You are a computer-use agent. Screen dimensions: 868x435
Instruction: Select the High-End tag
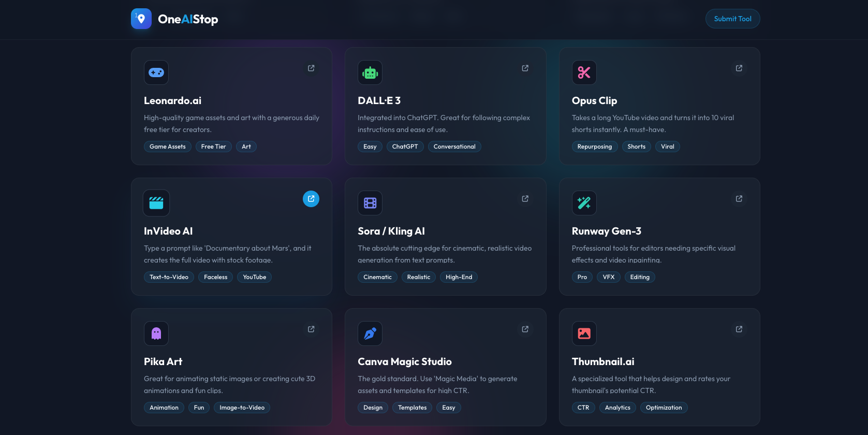point(459,277)
